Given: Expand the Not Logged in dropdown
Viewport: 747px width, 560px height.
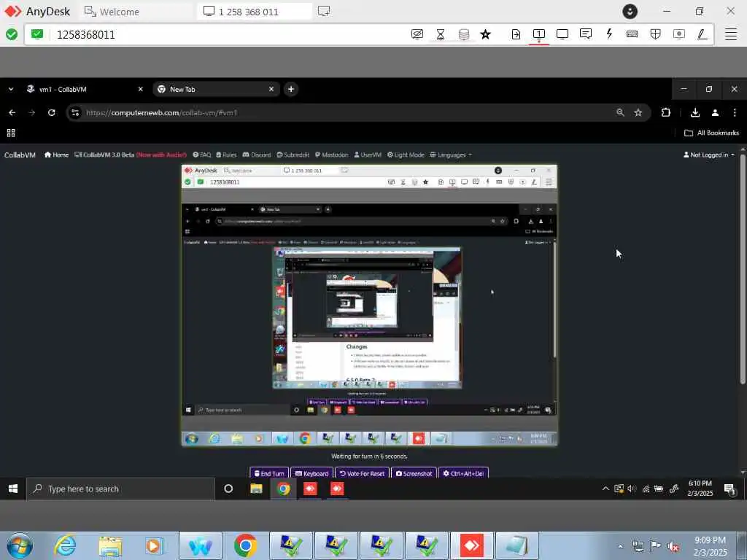Looking at the screenshot, I should click(709, 155).
